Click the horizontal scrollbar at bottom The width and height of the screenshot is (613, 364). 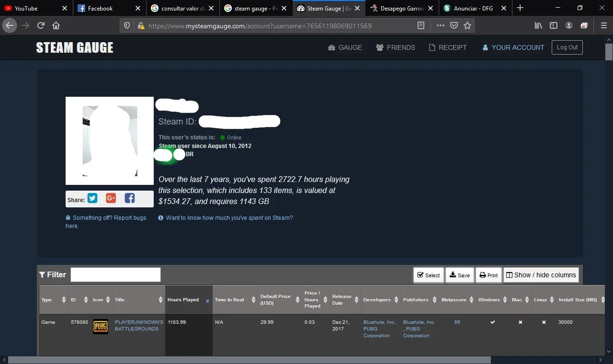(250, 360)
